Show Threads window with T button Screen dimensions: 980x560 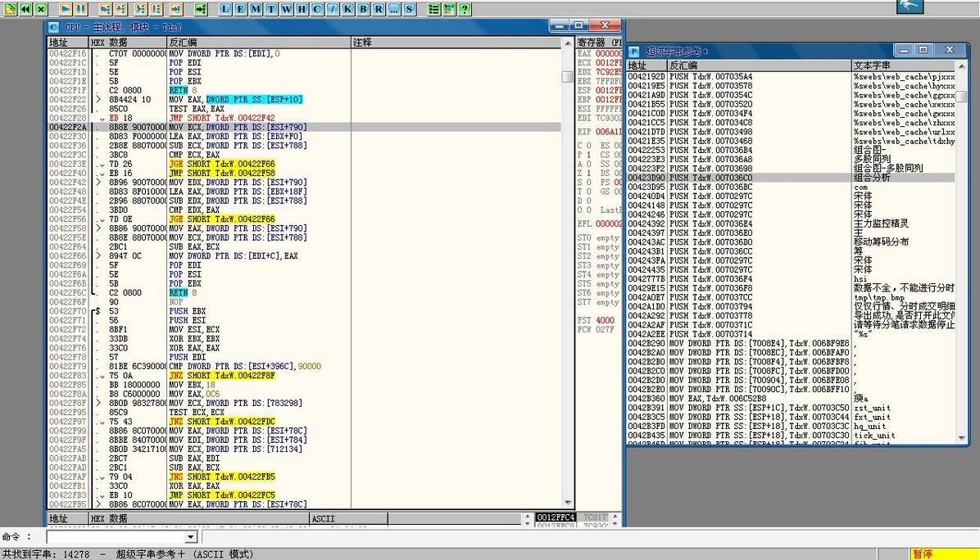(x=270, y=9)
